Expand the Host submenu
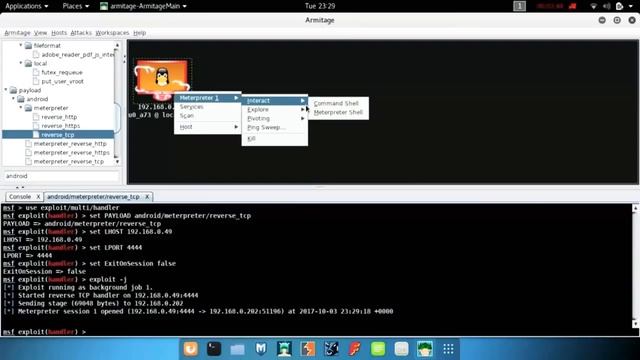Image resolution: width=640 pixels, height=360 pixels. pos(208,127)
